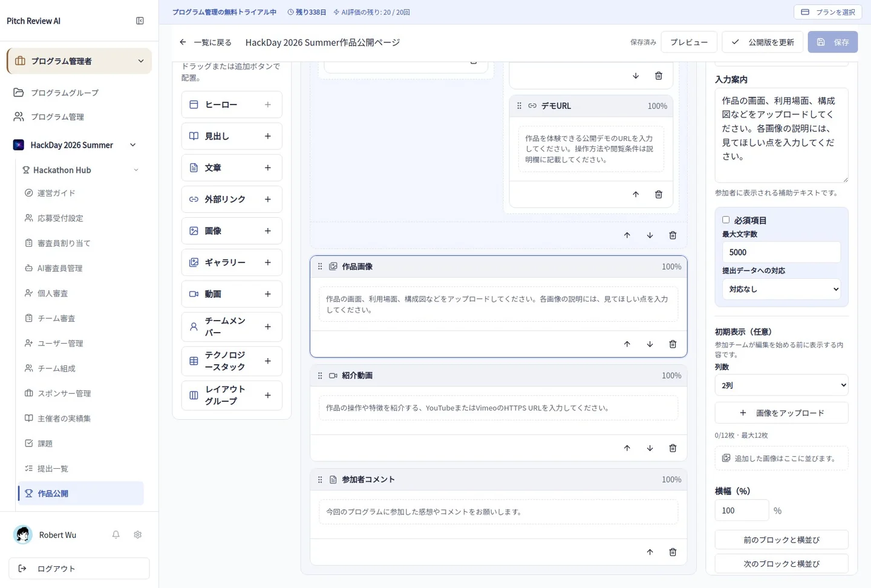
Task: Grab drag handle of 作品画像 block
Action: [x=320, y=267]
